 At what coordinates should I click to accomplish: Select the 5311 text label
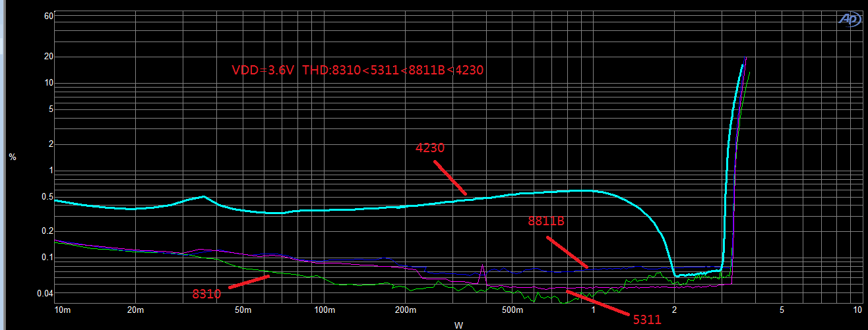pos(646,320)
